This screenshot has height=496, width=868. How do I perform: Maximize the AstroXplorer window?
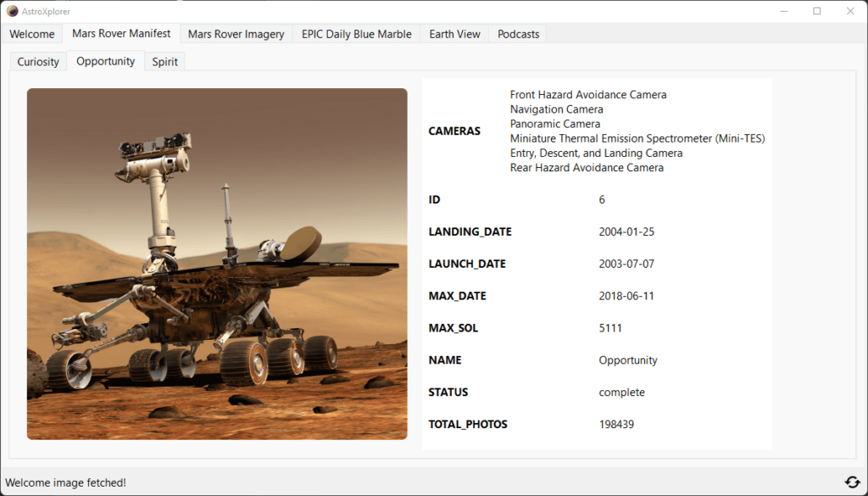click(x=816, y=11)
